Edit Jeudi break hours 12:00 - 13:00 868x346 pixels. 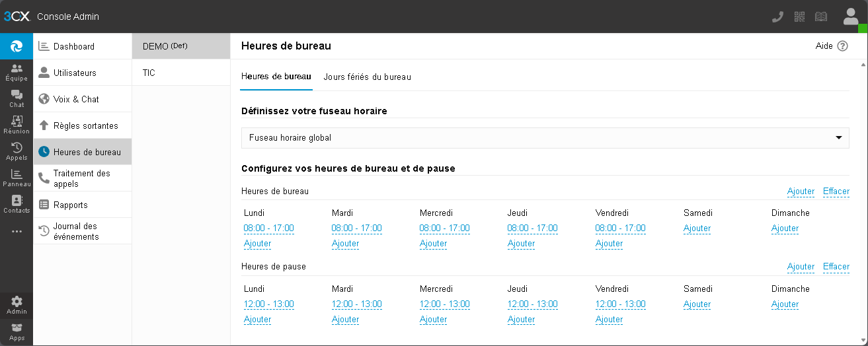[x=533, y=304]
